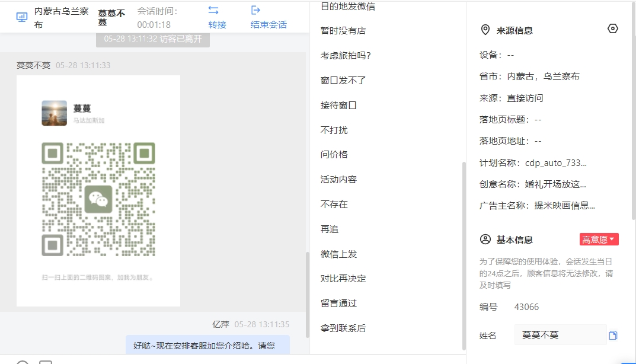Select quick reply 窗口发不了
The height and width of the screenshot is (364, 636).
(x=343, y=81)
